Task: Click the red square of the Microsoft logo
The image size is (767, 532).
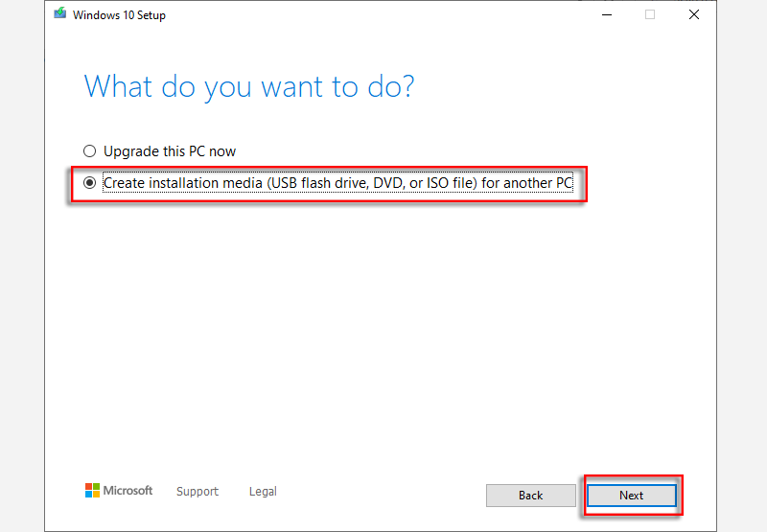Action: click(x=88, y=487)
